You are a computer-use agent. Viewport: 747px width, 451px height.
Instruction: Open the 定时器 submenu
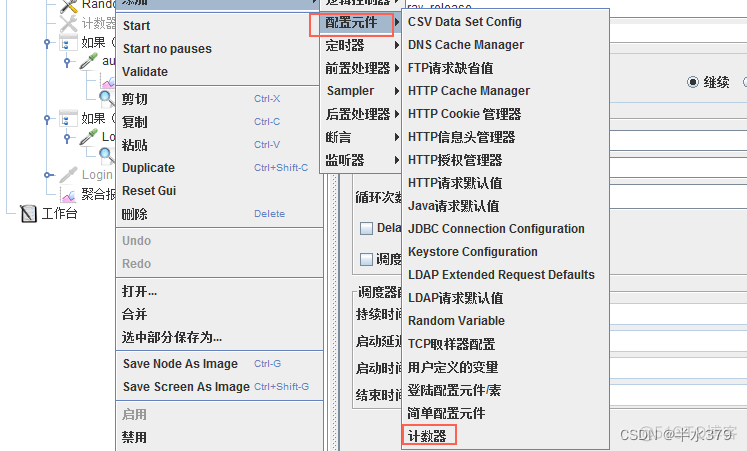tap(361, 45)
